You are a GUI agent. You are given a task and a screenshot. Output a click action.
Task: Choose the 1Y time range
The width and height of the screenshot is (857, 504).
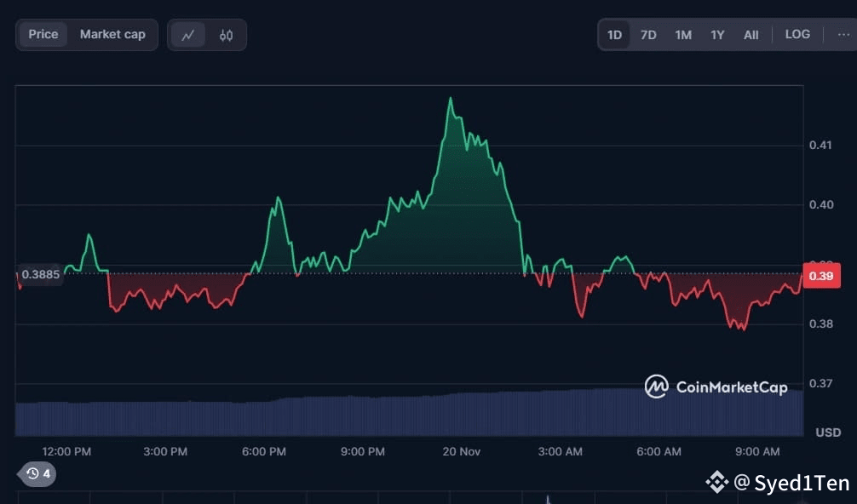pyautogui.click(x=717, y=35)
